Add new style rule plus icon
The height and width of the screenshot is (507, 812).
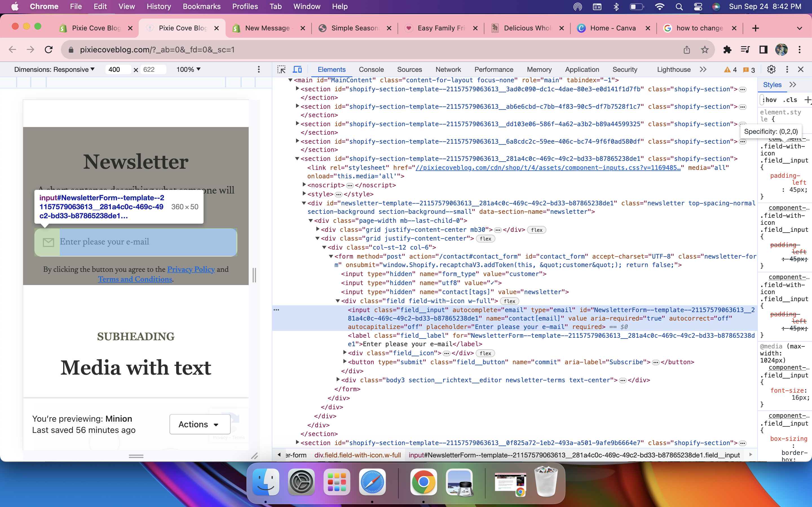point(807,100)
